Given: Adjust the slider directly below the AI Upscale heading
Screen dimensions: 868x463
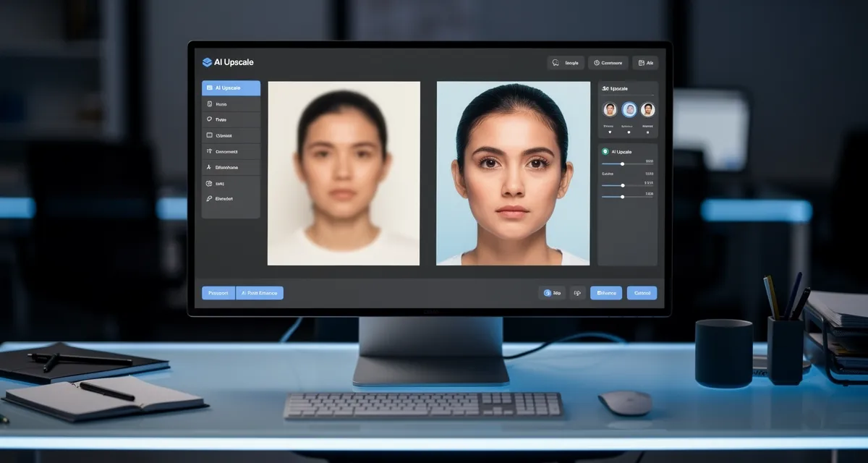Looking at the screenshot, I should [627, 164].
